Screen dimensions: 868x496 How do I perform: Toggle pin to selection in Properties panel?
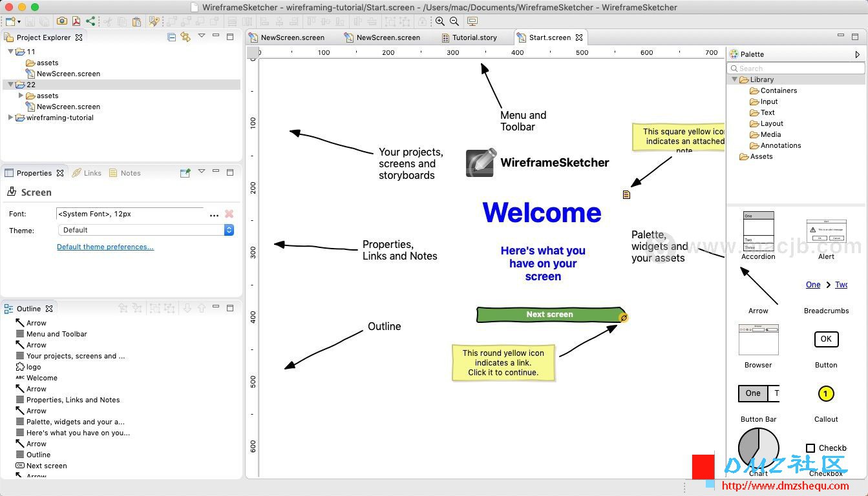[x=185, y=172]
